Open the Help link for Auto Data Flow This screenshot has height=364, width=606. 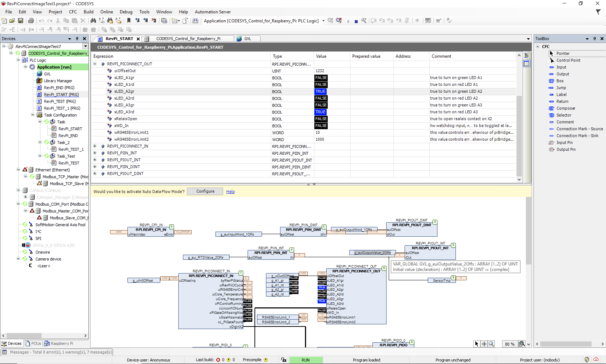point(230,192)
